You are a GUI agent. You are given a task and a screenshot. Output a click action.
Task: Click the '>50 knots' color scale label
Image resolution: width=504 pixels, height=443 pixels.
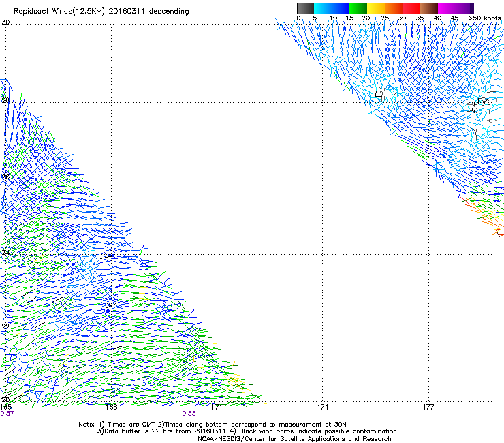[x=484, y=18]
